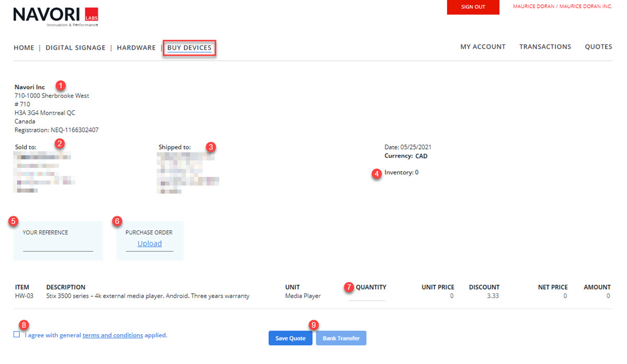Click the Registration: NEQ-1166302407 line
Image resolution: width=627 pixels, height=364 pixels.
pos(56,130)
